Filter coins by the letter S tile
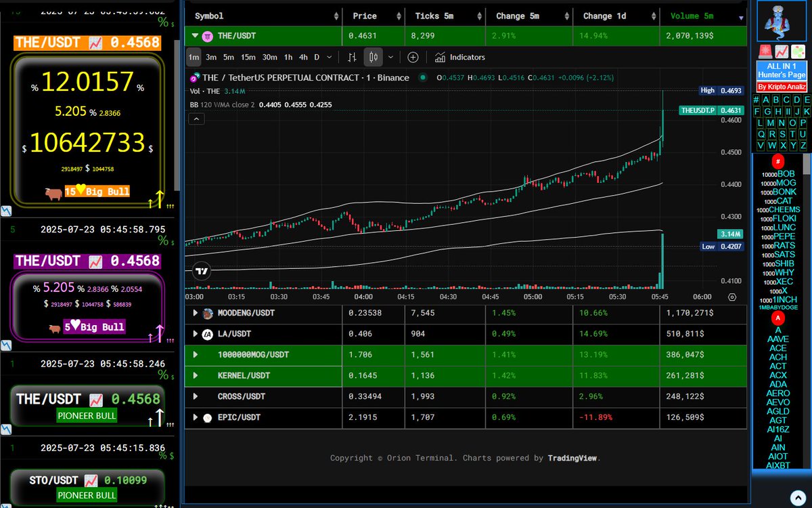Image resolution: width=812 pixels, height=508 pixels. 782,135
